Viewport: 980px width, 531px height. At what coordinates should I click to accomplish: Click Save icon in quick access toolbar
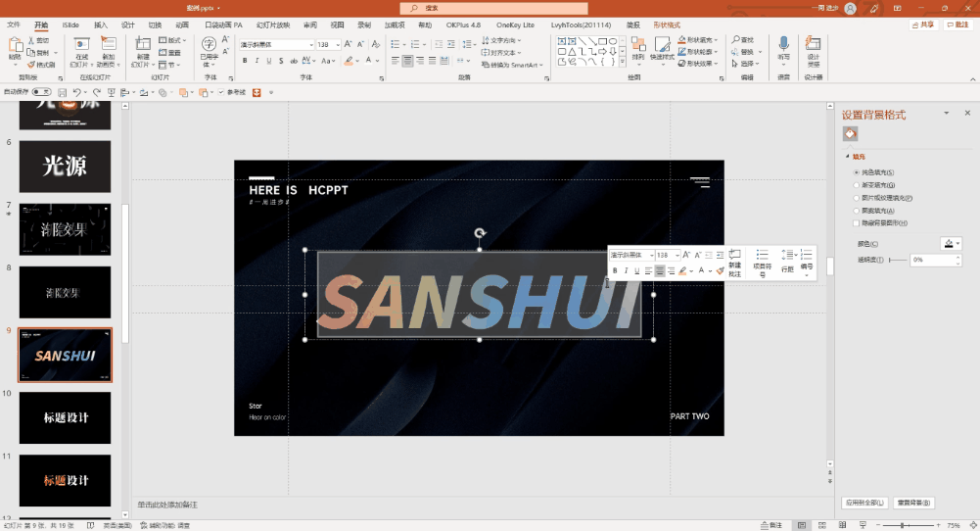coord(62,92)
